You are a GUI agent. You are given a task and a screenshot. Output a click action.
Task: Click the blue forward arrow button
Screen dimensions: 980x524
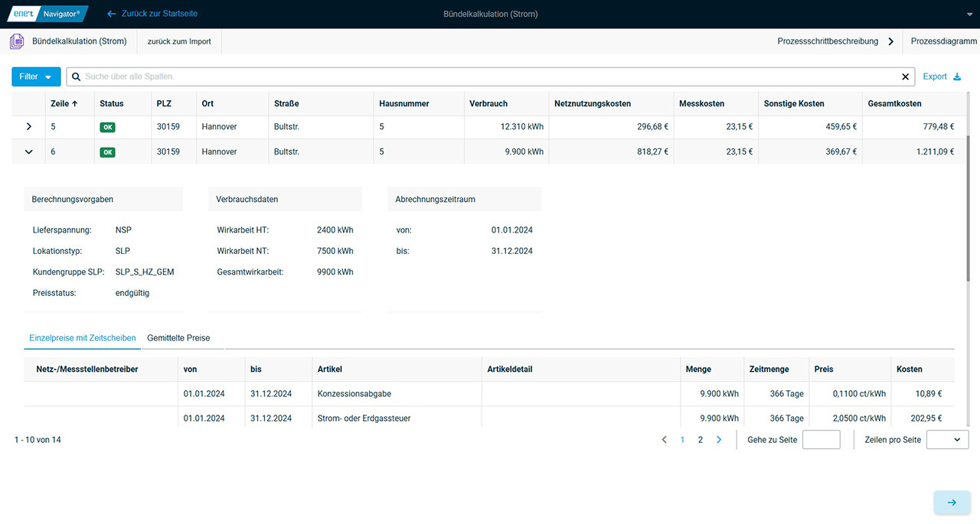tap(952, 503)
